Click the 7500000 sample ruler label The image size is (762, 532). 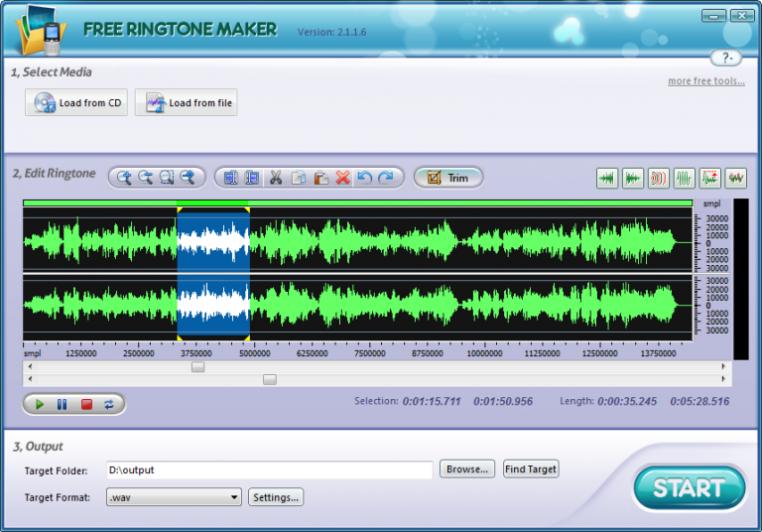(x=370, y=353)
